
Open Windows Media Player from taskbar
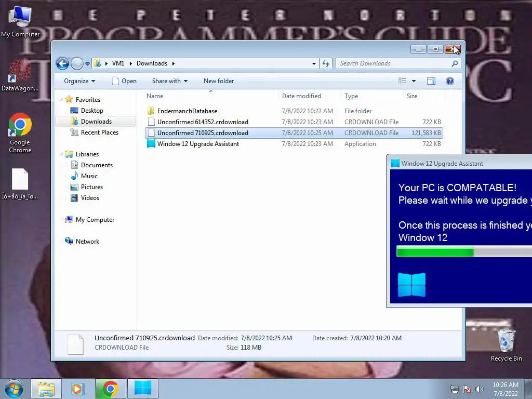[x=78, y=389]
